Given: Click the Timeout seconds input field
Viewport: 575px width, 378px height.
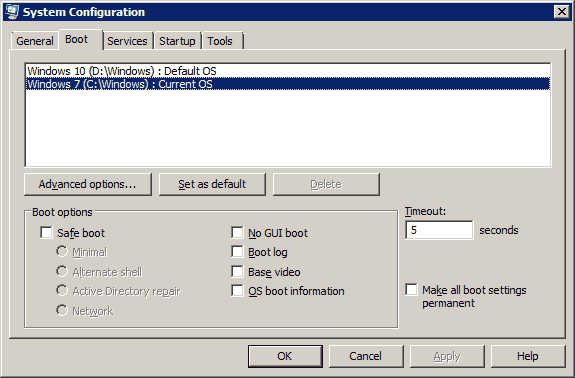Looking at the screenshot, I should tap(439, 230).
